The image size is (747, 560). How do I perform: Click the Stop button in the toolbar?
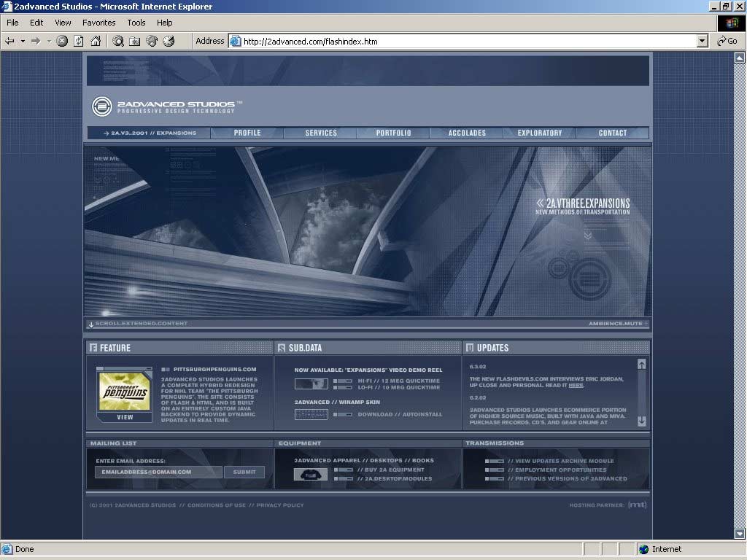(62, 42)
